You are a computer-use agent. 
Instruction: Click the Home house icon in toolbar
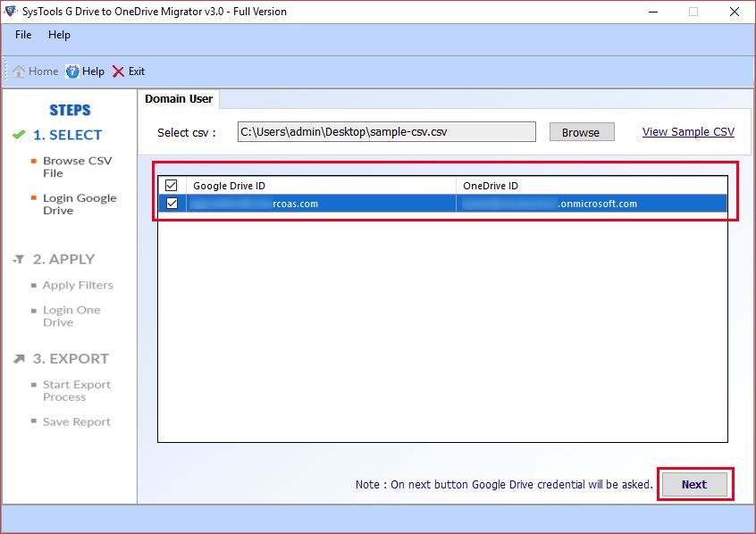pyautogui.click(x=19, y=71)
